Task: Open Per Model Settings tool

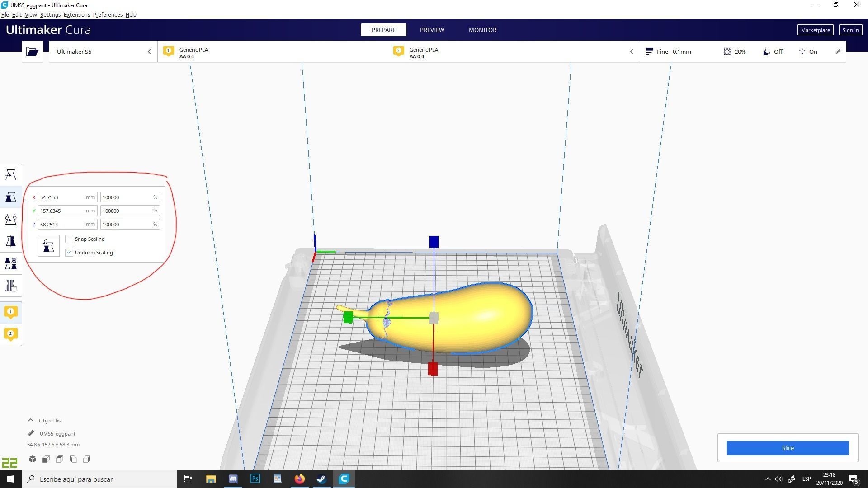Action: click(x=11, y=263)
